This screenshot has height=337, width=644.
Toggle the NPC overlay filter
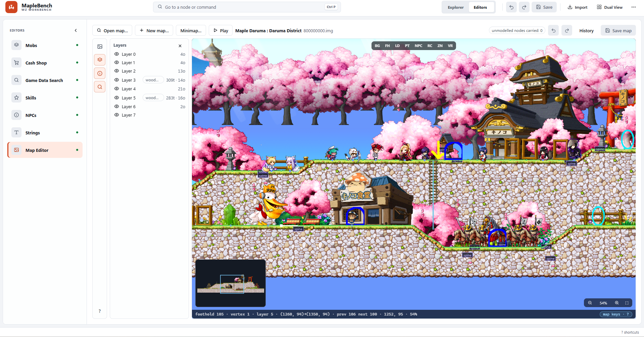point(418,46)
